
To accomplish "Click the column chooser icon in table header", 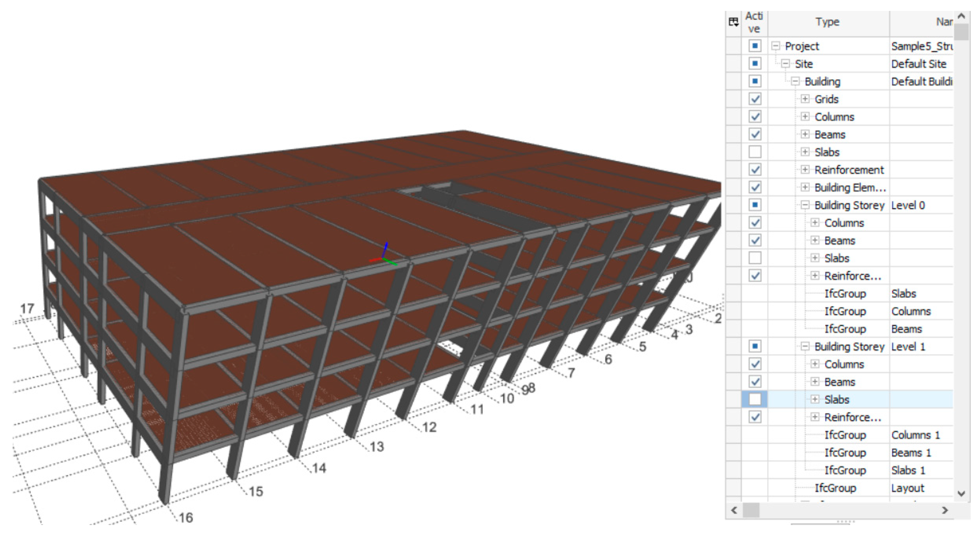I will [733, 22].
